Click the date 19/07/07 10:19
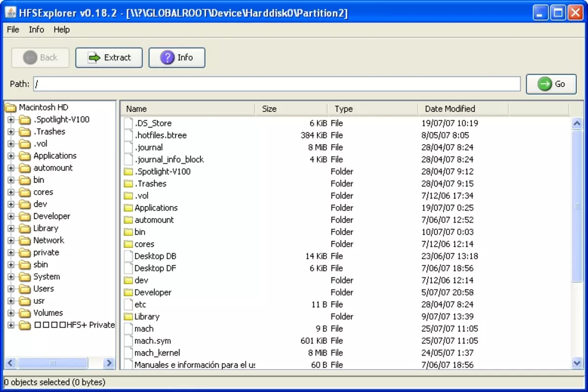This screenshot has width=588, height=392. click(x=449, y=123)
